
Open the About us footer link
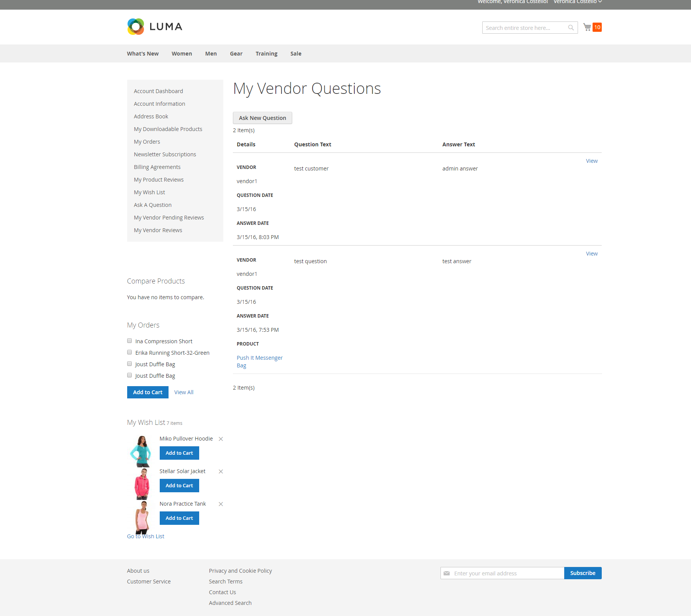point(138,571)
